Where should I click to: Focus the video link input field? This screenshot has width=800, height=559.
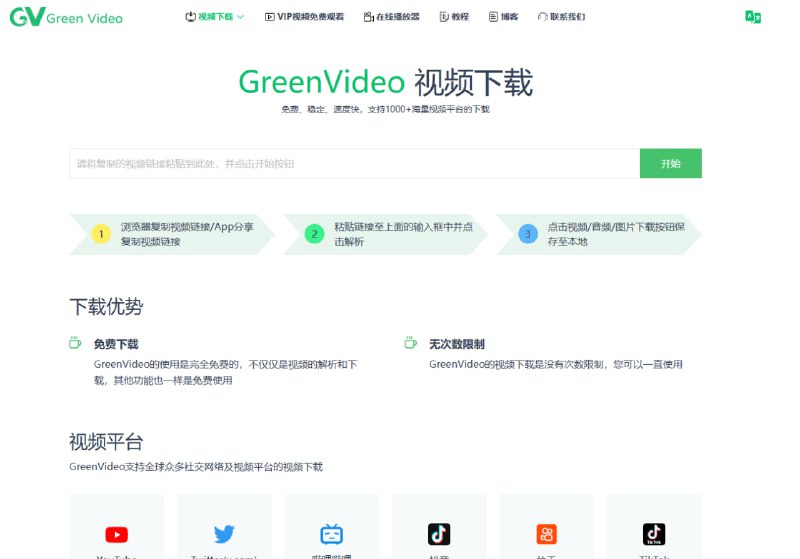coord(354,163)
